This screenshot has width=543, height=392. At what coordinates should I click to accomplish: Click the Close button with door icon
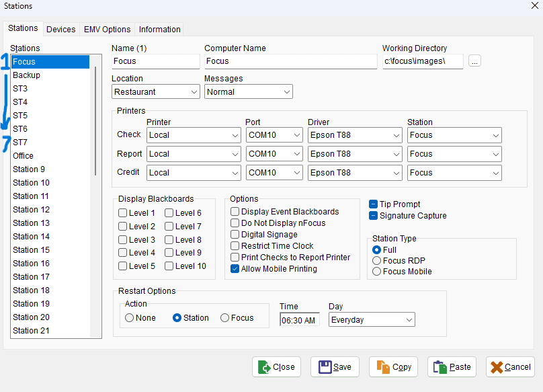tap(276, 367)
